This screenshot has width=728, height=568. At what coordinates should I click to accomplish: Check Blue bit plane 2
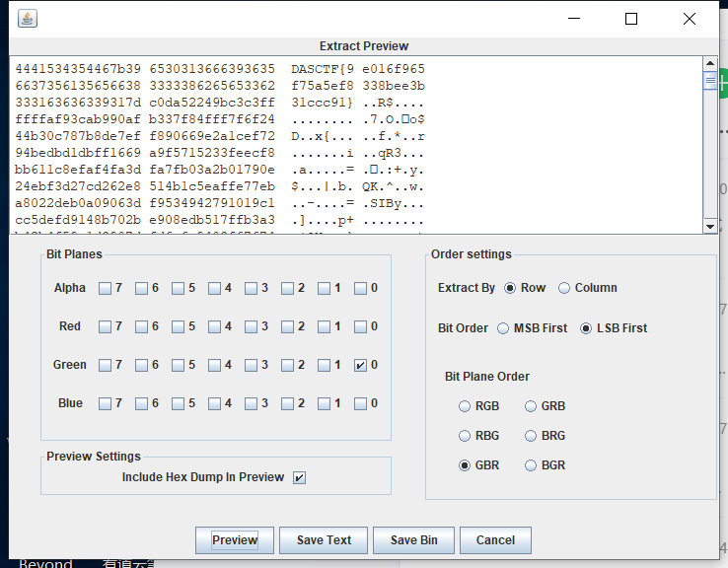pyautogui.click(x=287, y=404)
